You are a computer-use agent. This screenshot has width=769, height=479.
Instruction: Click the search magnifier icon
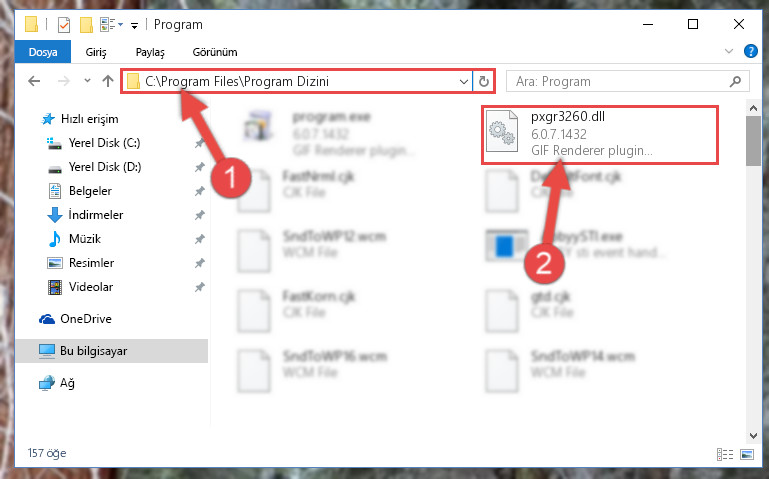735,81
